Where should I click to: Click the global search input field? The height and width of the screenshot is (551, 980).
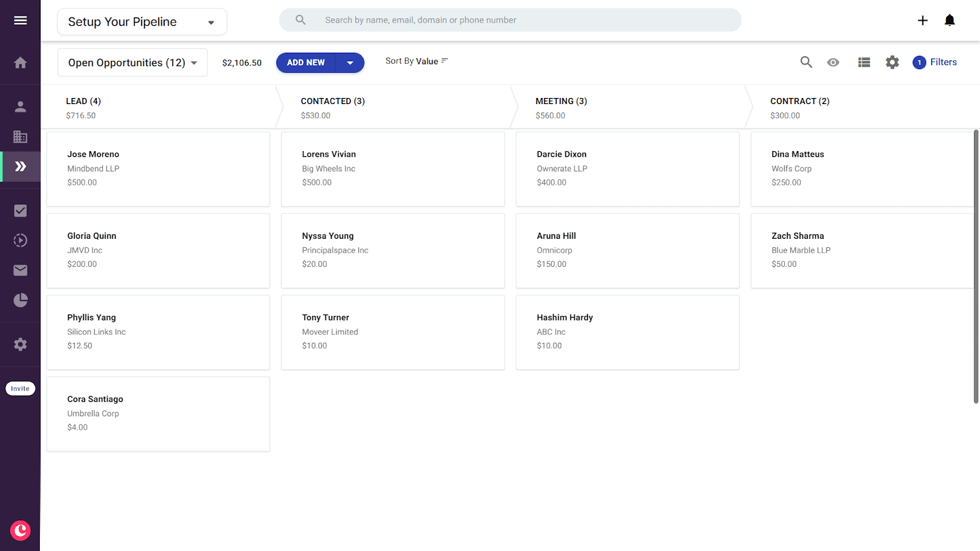521,20
